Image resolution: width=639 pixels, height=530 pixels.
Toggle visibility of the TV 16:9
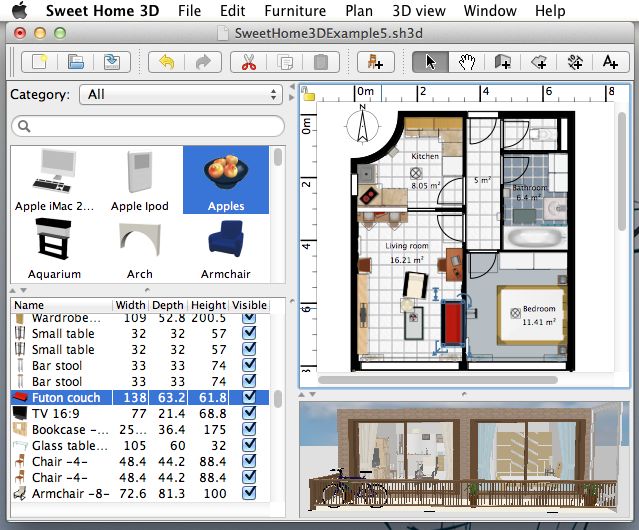249,414
